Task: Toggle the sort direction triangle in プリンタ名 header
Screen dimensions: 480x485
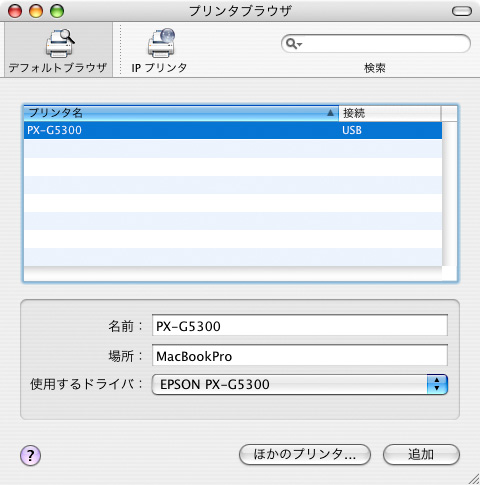Action: [330, 113]
